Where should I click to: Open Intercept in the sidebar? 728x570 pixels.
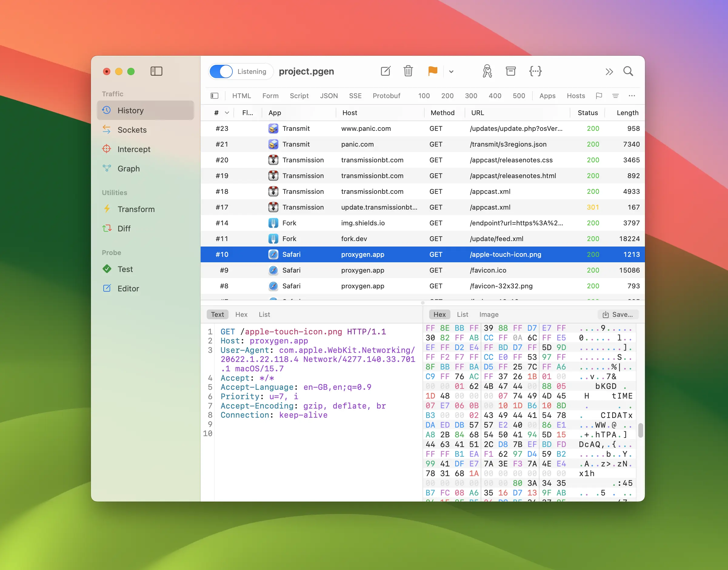(x=145, y=149)
